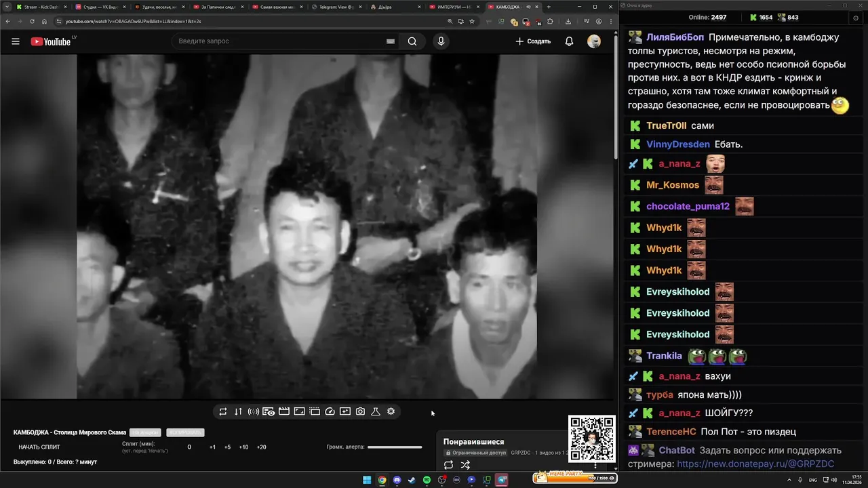The height and width of the screenshot is (488, 868).
Task: Open Chrome from the taskbar
Action: (382, 480)
